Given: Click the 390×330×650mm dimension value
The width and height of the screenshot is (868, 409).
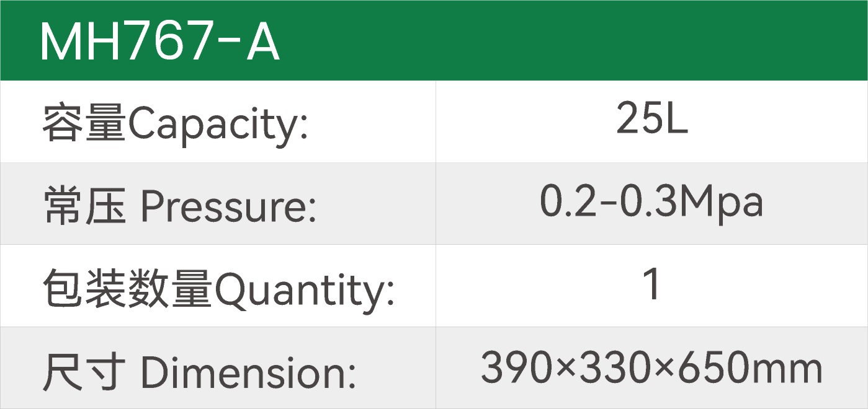Looking at the screenshot, I should pos(651,369).
